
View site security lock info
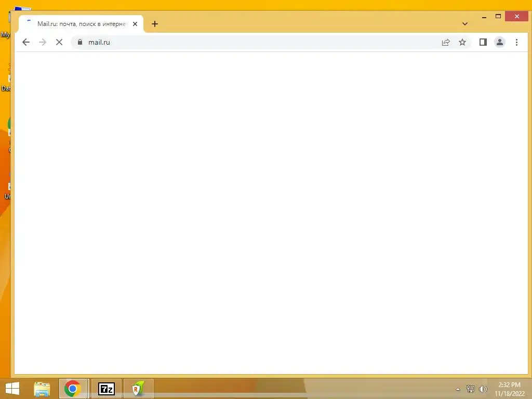(x=80, y=42)
